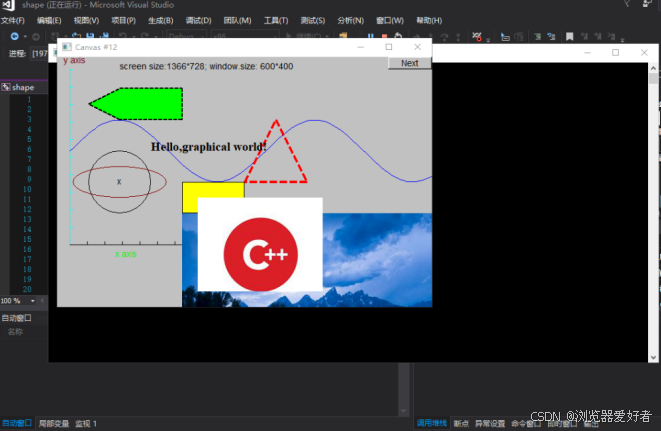Open the 进程 process dropdown
This screenshot has width=661, height=431.
pos(40,54)
